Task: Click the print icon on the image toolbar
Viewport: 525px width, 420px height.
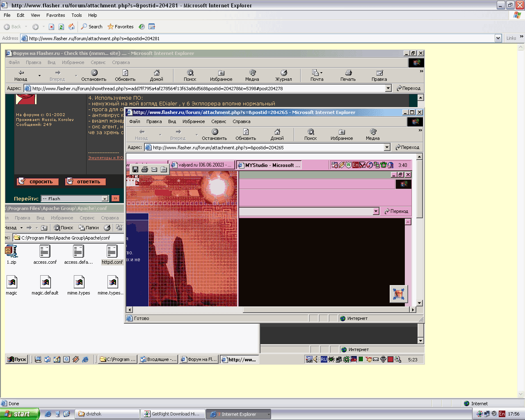Action: pos(145,169)
